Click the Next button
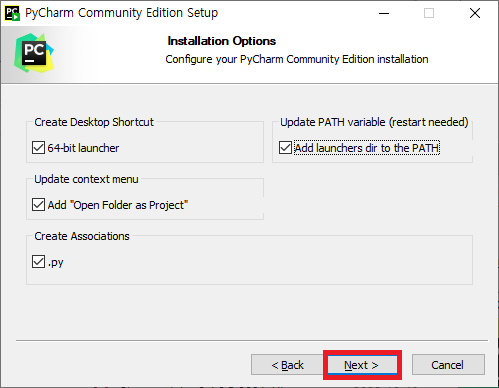 362,365
